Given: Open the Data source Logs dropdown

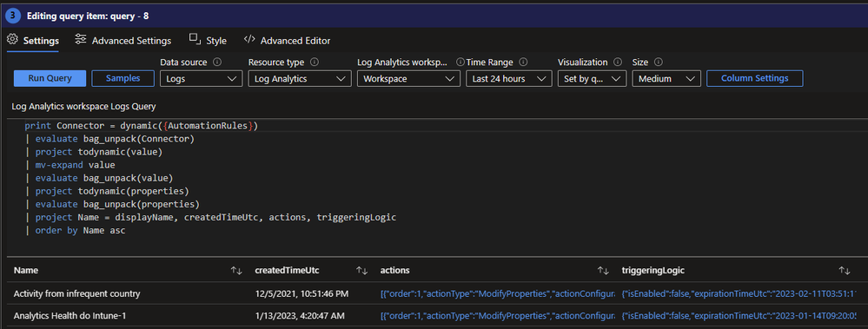Looking at the screenshot, I should [202, 78].
